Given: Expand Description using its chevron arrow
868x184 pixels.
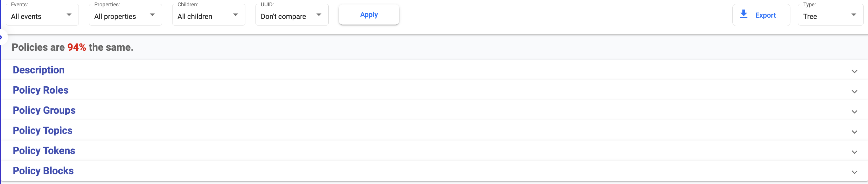Looking at the screenshot, I should click(x=854, y=71).
